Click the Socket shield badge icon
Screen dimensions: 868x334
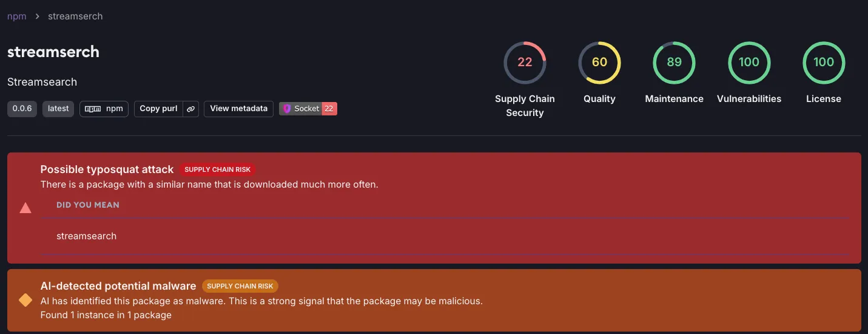(288, 109)
